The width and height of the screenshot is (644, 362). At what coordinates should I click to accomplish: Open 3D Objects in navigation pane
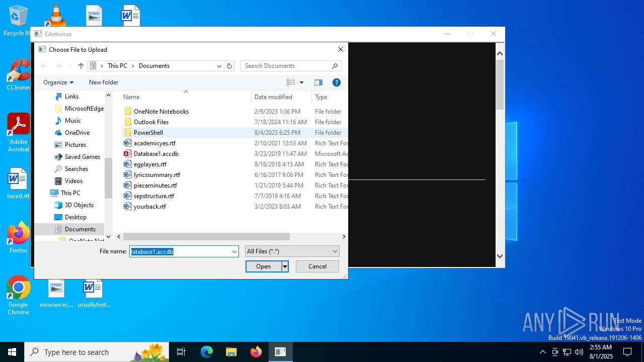79,205
